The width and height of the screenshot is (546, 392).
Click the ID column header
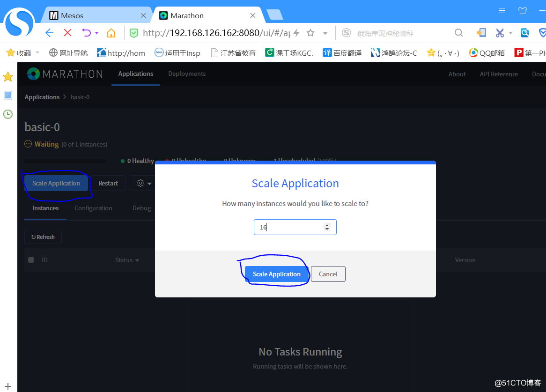point(44,260)
